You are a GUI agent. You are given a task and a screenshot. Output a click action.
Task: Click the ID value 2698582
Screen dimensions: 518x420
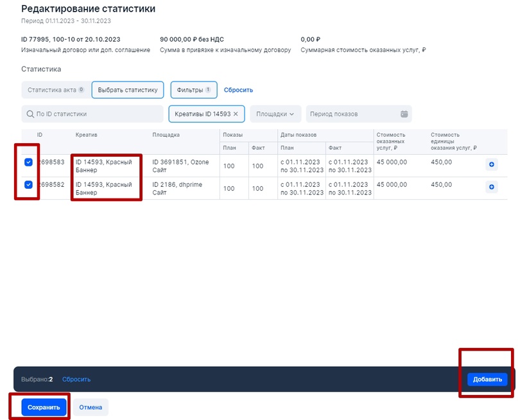pos(51,184)
